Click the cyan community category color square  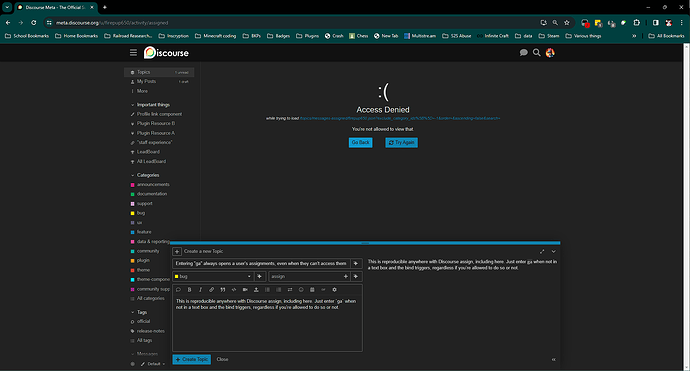tap(132, 251)
